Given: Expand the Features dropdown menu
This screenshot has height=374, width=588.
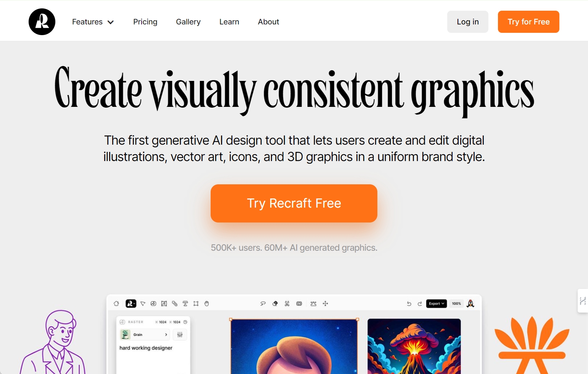Looking at the screenshot, I should pyautogui.click(x=93, y=22).
